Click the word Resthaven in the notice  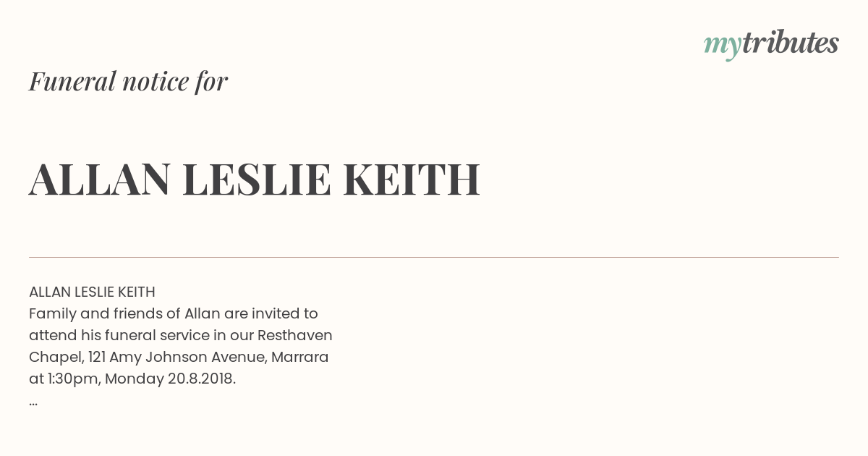pyautogui.click(x=295, y=336)
